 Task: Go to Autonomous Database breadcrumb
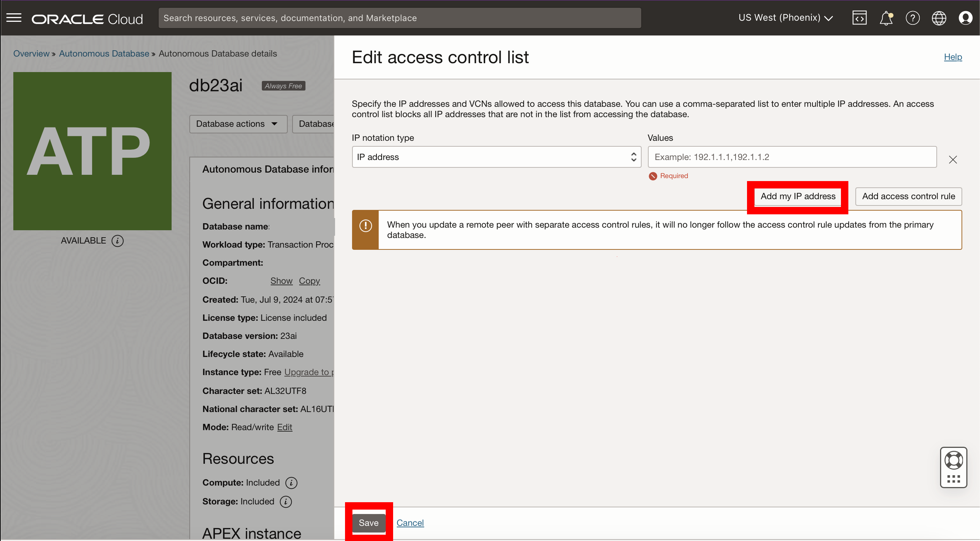(x=104, y=54)
